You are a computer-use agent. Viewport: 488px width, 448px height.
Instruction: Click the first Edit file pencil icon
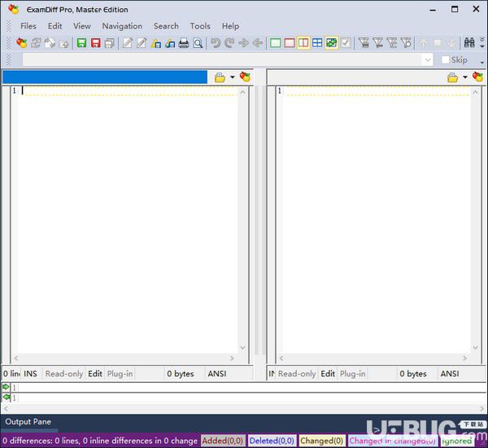click(x=128, y=42)
